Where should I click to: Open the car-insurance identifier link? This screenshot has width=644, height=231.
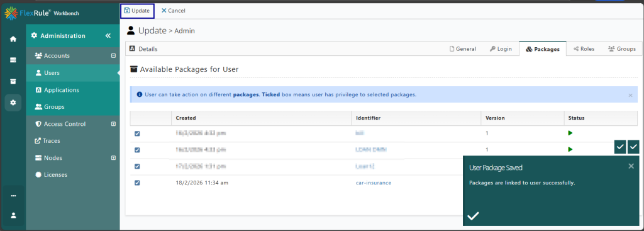pos(374,183)
